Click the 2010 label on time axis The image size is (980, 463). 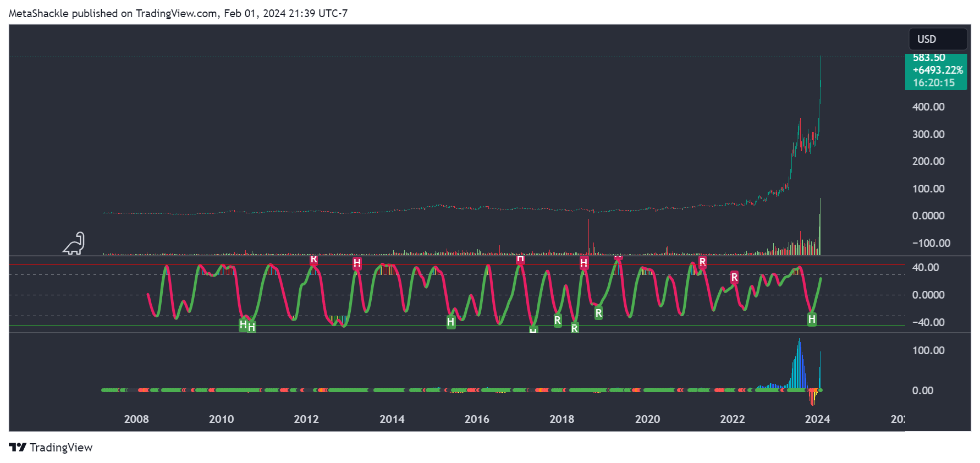(222, 419)
